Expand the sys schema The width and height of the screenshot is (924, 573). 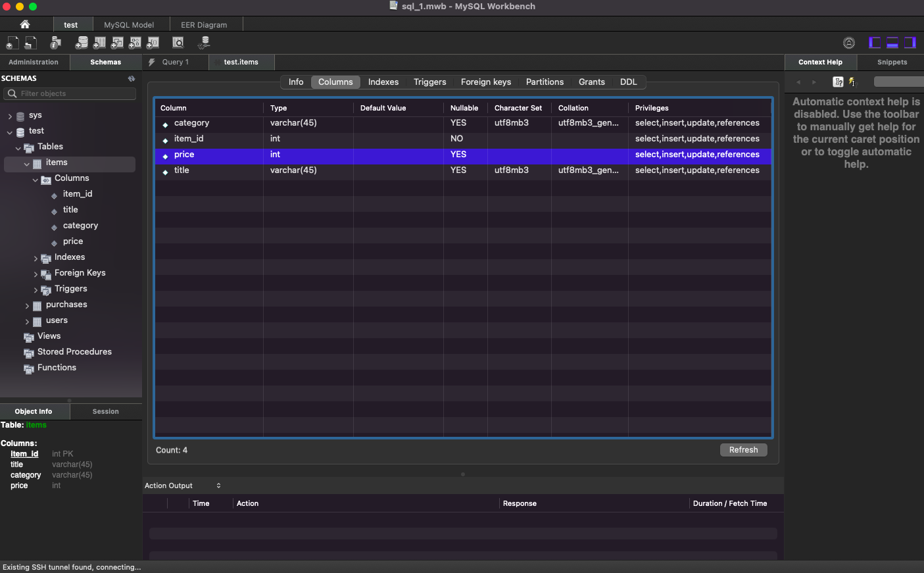pyautogui.click(x=10, y=116)
